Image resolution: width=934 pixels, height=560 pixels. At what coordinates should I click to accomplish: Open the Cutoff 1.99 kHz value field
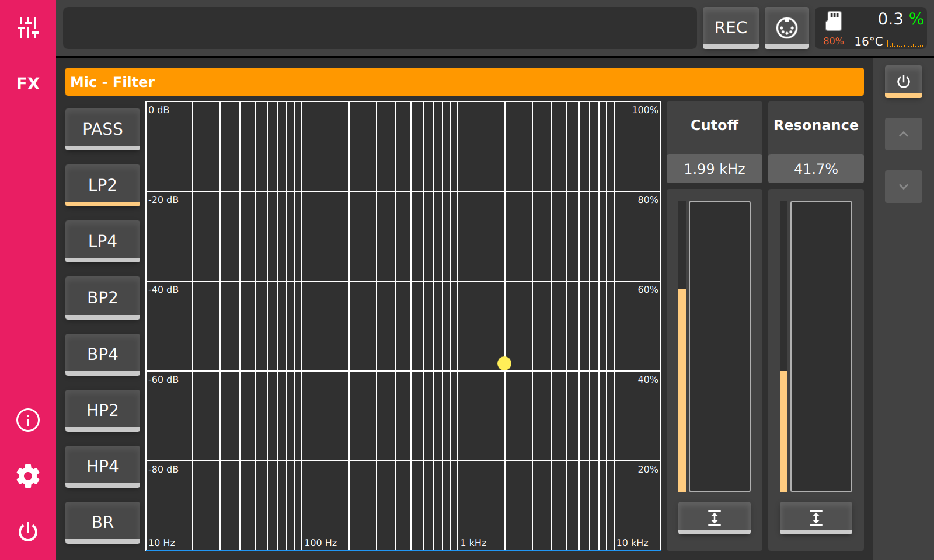[715, 169]
